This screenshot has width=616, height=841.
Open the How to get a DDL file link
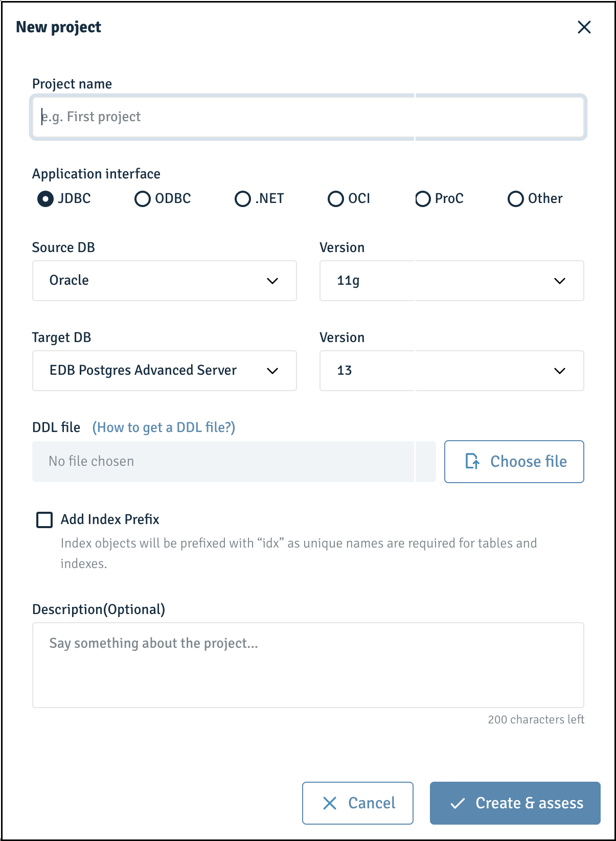point(164,427)
